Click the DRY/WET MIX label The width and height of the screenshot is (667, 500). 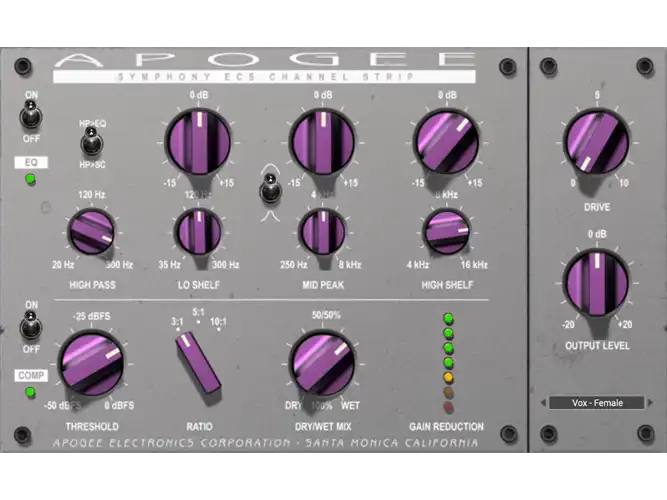pyautogui.click(x=323, y=426)
